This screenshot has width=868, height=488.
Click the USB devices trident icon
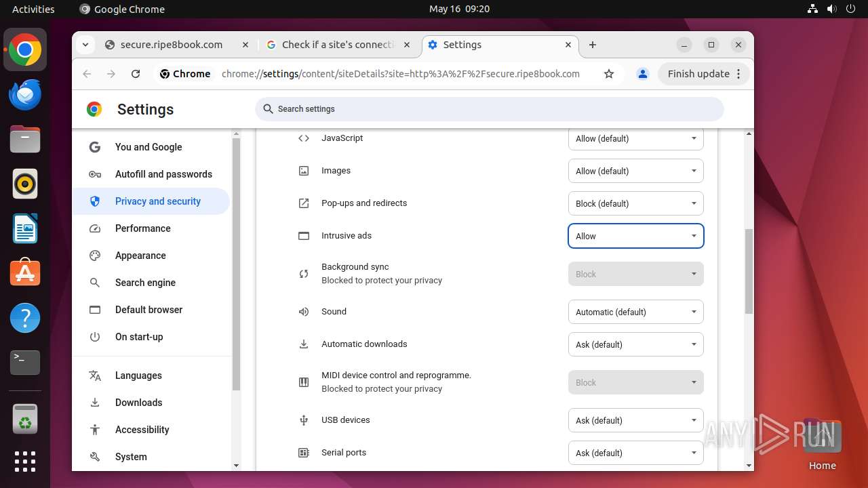[x=304, y=420]
